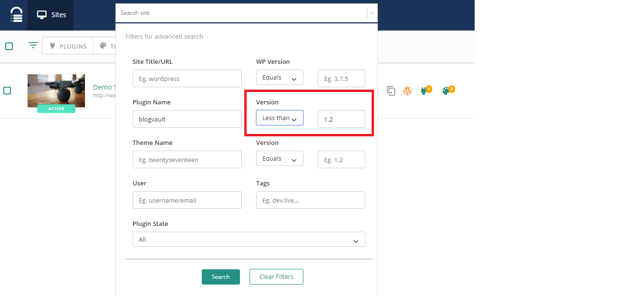Click the Plugin Name field with blogvault
This screenshot has height=296, width=644.
pos(187,119)
